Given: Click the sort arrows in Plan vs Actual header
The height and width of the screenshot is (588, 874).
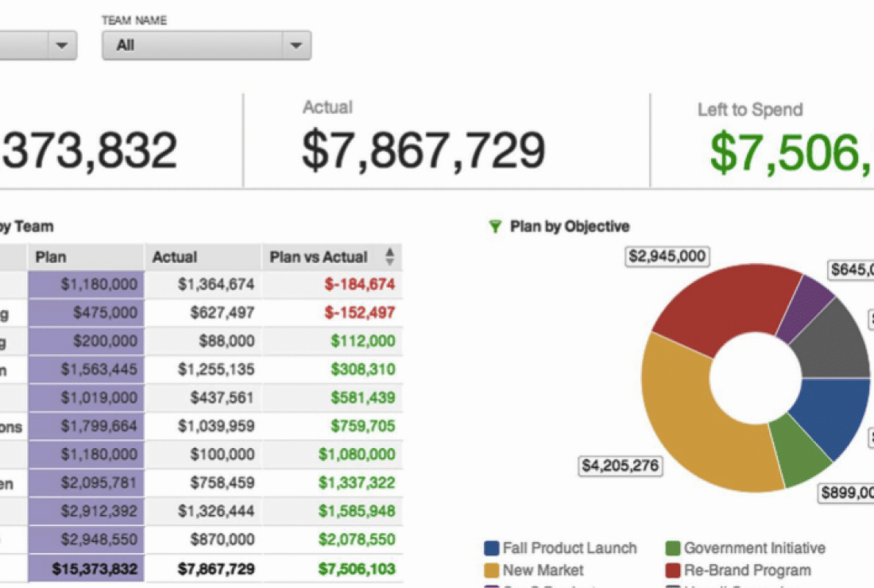Looking at the screenshot, I should point(389,257).
